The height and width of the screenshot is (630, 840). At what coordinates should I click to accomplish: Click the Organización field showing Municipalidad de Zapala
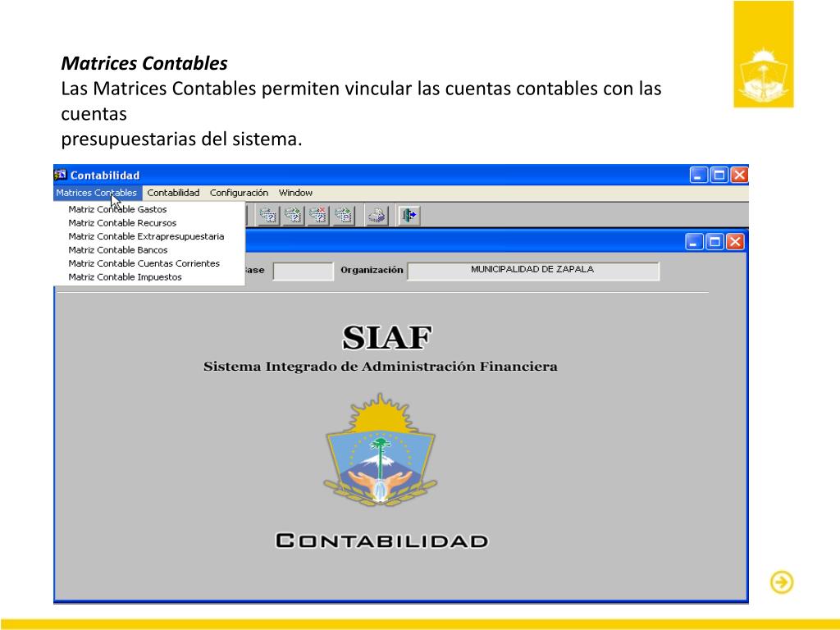click(x=533, y=271)
